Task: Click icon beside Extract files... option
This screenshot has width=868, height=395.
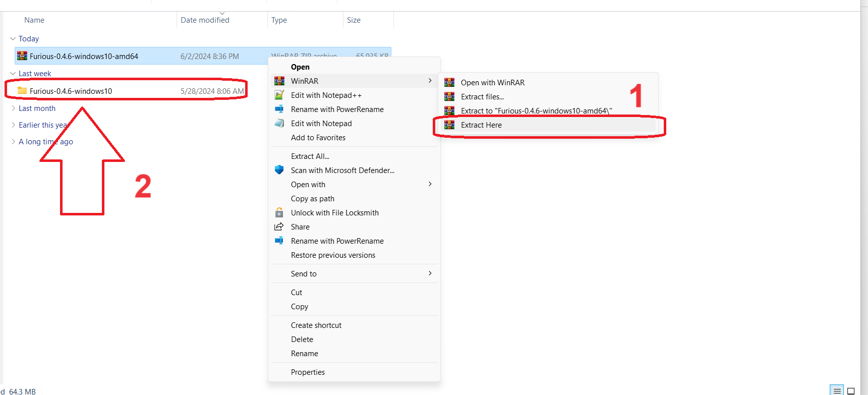Action: click(x=449, y=96)
